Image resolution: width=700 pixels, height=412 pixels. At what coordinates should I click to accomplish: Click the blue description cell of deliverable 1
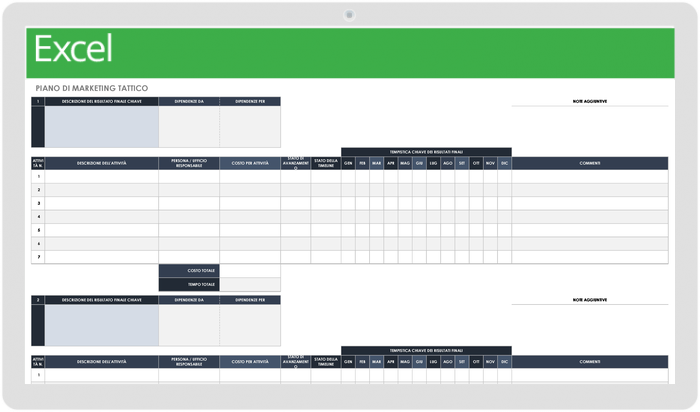101,127
